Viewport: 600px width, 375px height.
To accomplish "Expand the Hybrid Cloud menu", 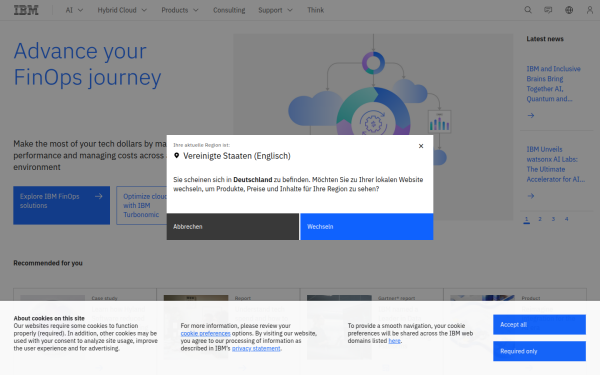I will coord(122,10).
